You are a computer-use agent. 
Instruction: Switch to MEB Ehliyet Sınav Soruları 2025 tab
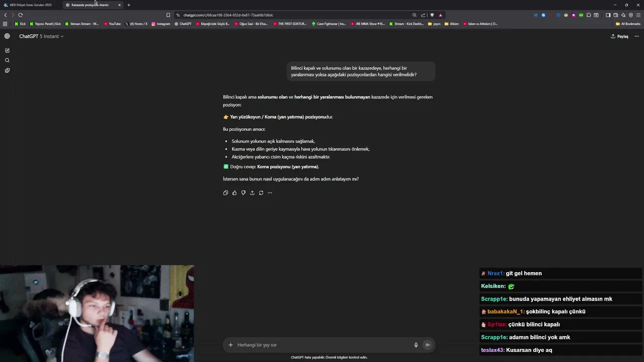tap(31, 5)
